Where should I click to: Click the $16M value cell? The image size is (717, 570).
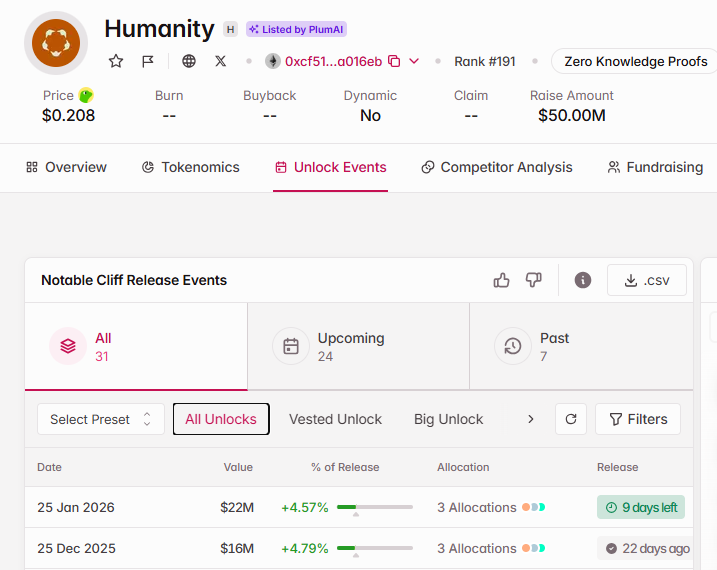[x=237, y=549]
